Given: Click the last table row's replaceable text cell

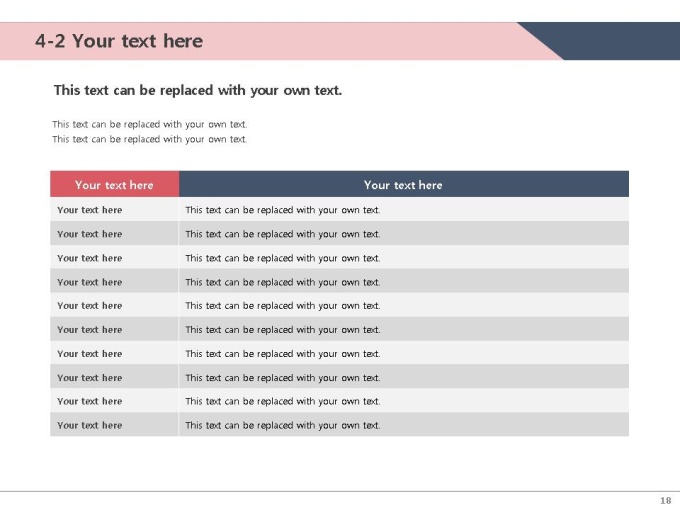Looking at the screenshot, I should [283, 425].
